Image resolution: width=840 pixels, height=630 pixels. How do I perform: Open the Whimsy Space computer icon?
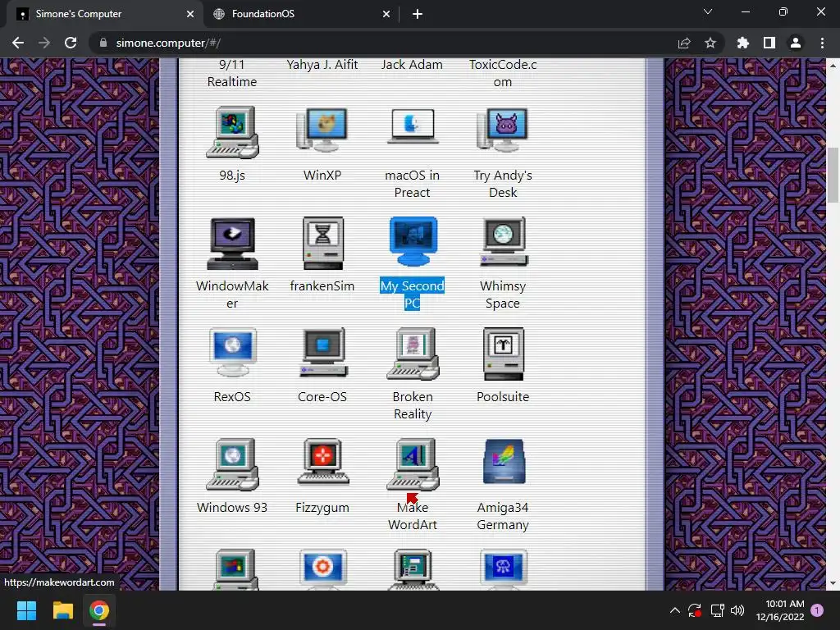pos(503,242)
